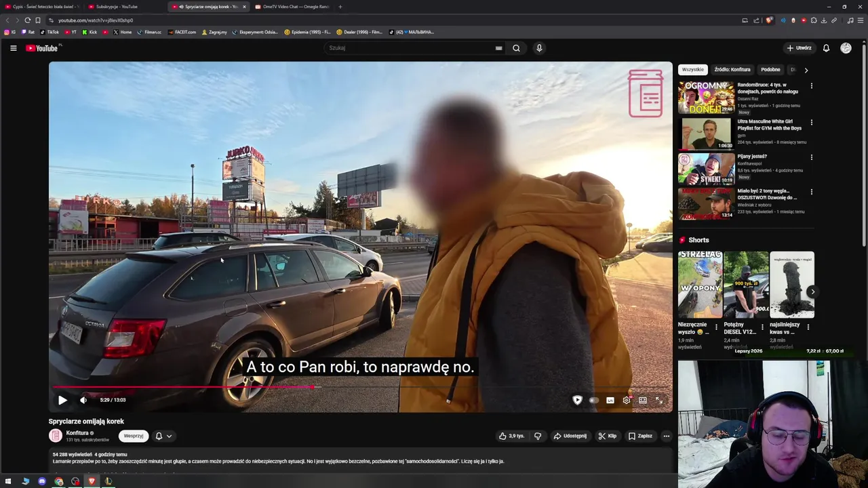Screen dimensions: 868x488
Task: Open the Potężny DIESEL V12 short
Action: click(746, 285)
